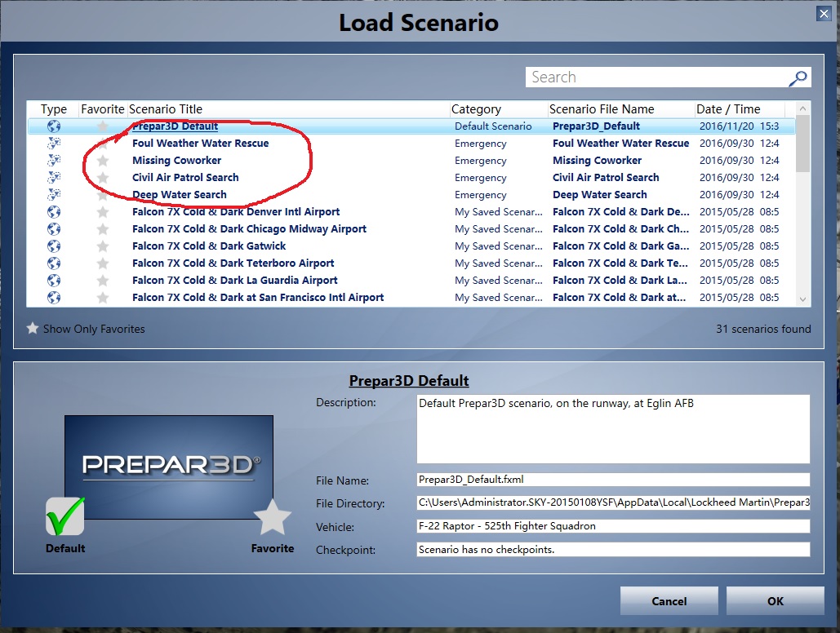The width and height of the screenshot is (840, 633).
Task: Click mission type icon for Foul Weather Water Rescue
Action: [54, 144]
